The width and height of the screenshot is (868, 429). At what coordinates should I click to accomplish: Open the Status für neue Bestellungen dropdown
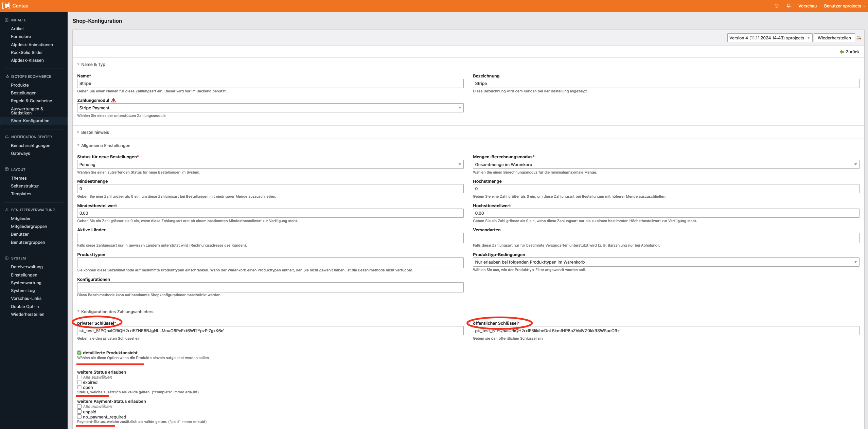pyautogui.click(x=270, y=165)
